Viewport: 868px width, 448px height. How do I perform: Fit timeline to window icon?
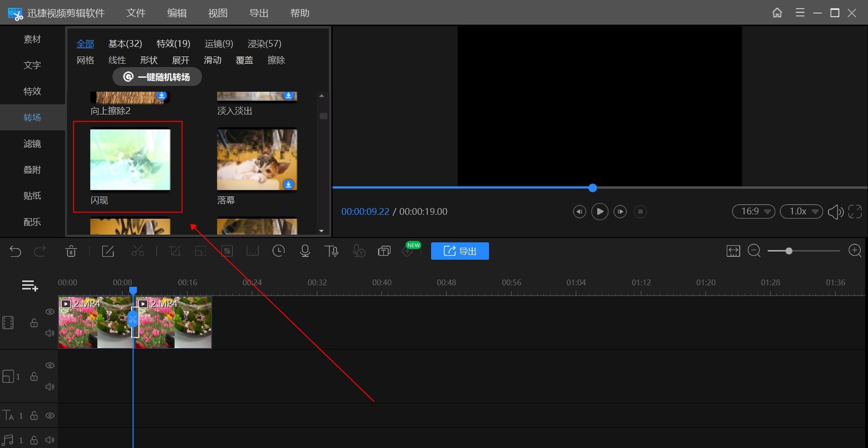(x=733, y=251)
